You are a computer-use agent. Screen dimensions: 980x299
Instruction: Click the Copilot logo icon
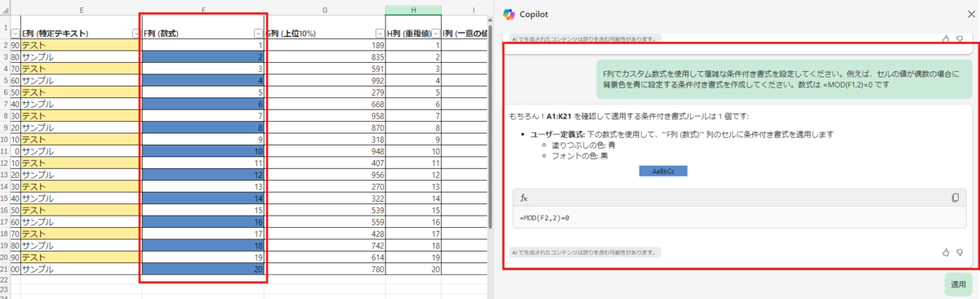(x=509, y=14)
